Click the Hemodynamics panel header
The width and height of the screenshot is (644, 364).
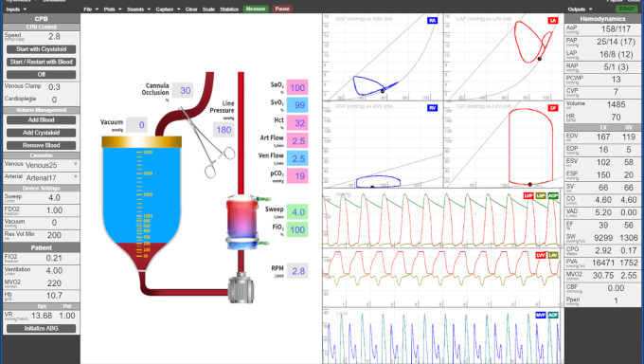(x=602, y=19)
